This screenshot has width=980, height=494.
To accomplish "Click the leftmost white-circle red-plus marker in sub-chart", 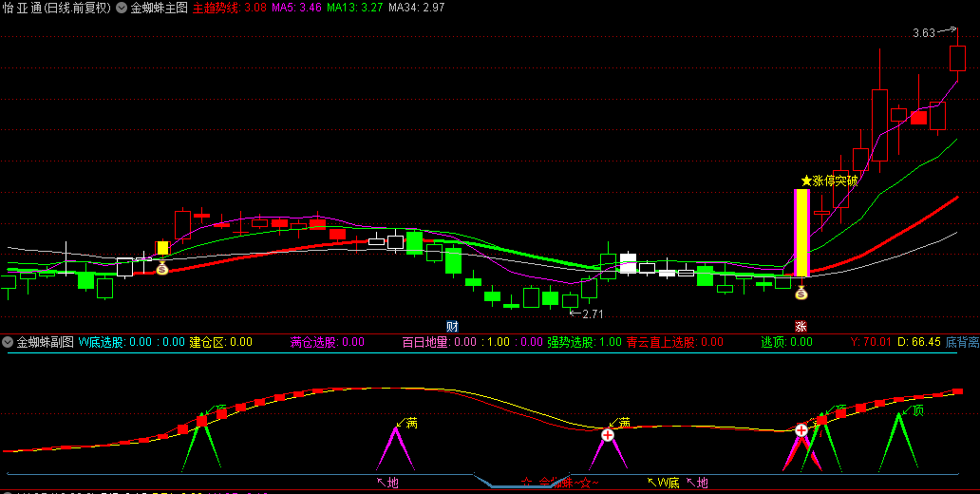I will coord(608,434).
